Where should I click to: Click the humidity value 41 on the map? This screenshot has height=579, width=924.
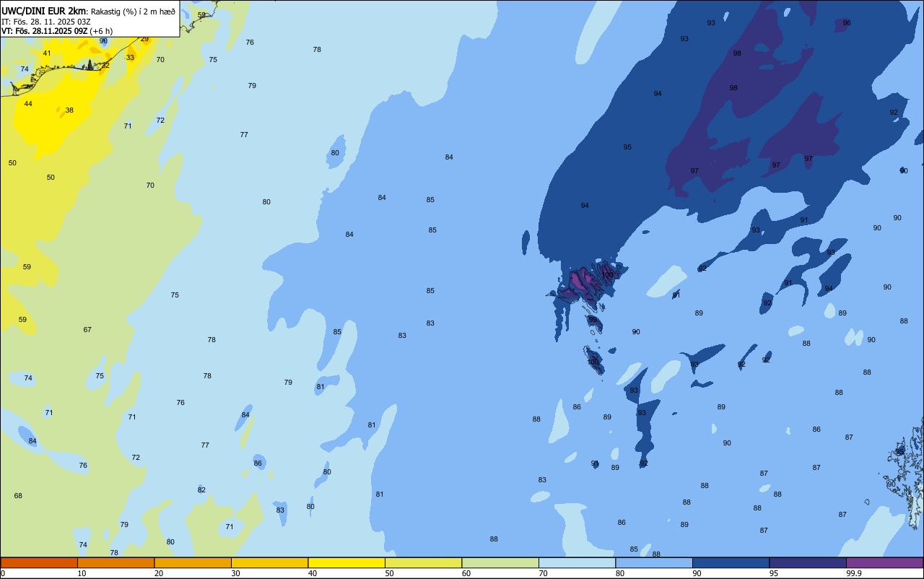coord(47,53)
